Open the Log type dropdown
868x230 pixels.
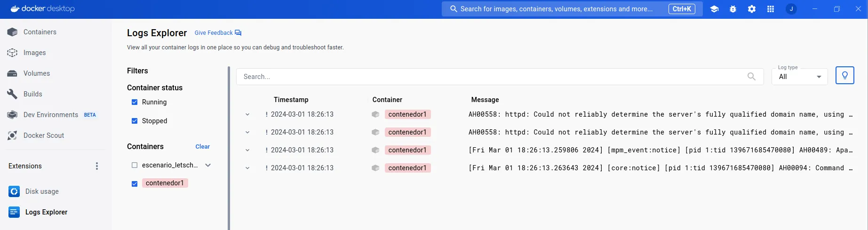[x=799, y=77]
